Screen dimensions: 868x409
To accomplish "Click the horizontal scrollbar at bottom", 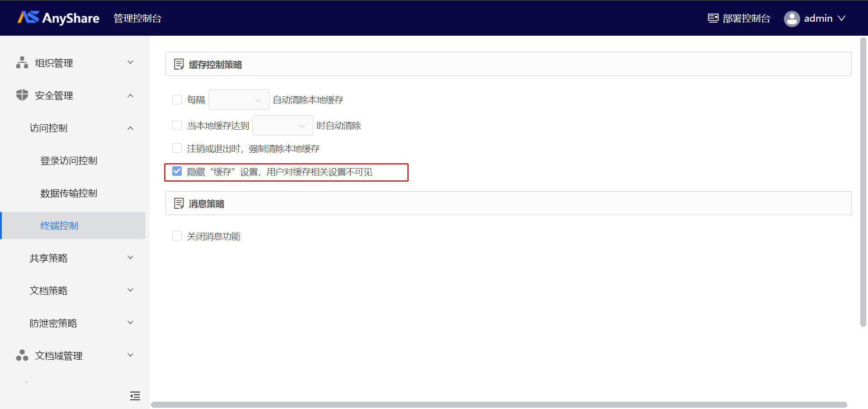I will (x=499, y=405).
